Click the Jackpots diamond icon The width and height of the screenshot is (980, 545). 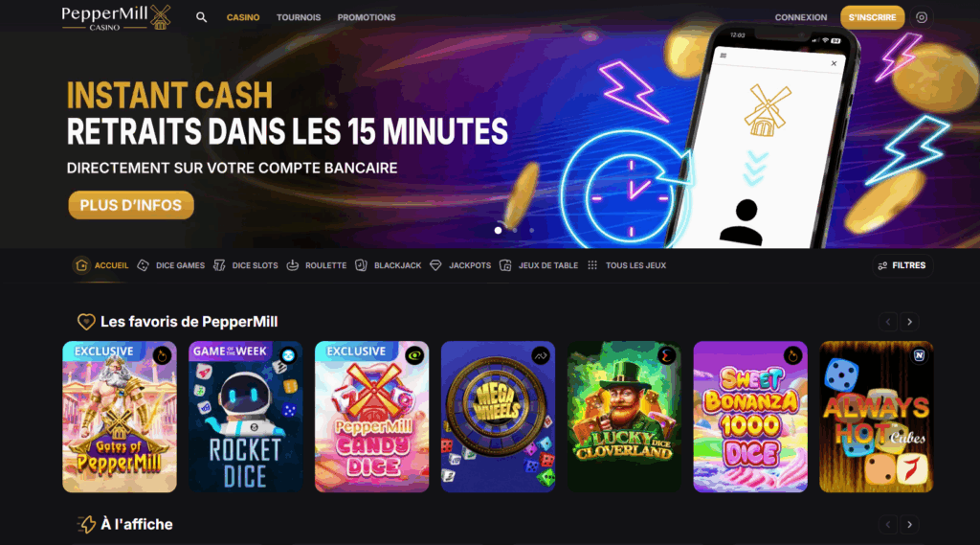pyautogui.click(x=435, y=265)
